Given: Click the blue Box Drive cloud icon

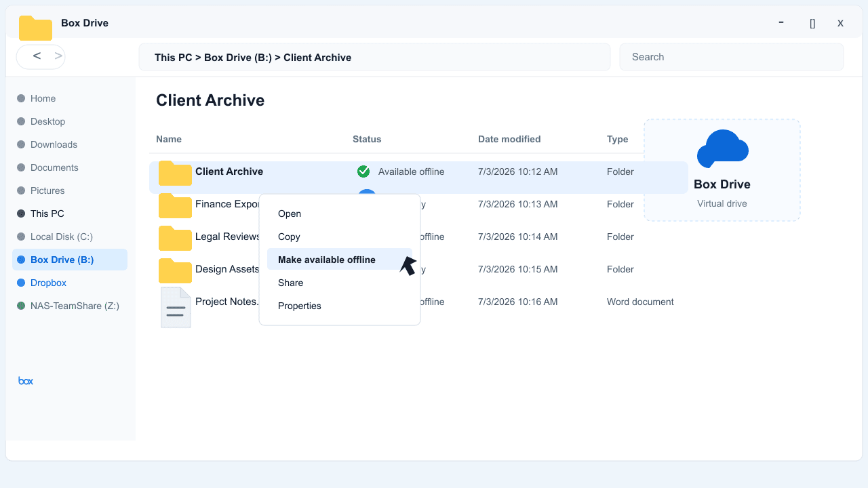Looking at the screenshot, I should pos(722,148).
